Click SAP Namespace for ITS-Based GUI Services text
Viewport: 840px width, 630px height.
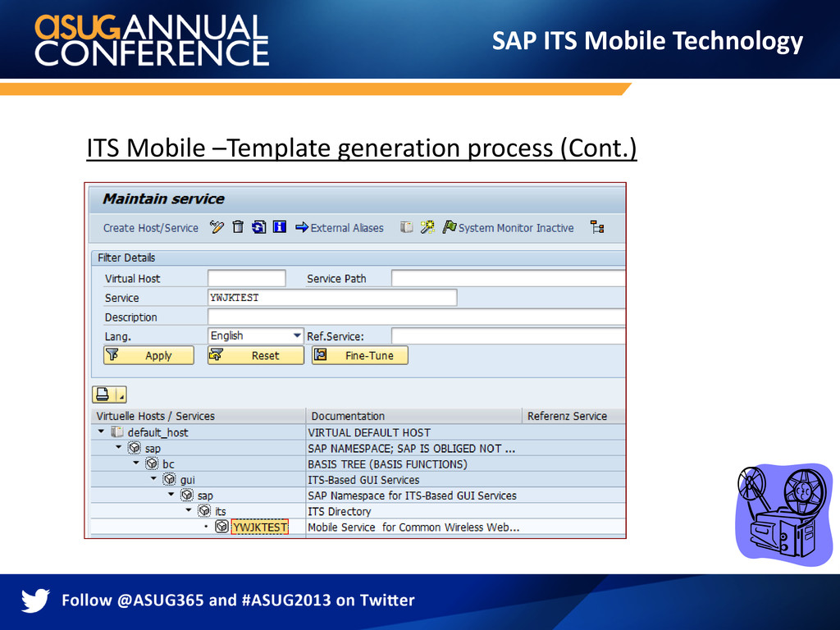pos(412,495)
